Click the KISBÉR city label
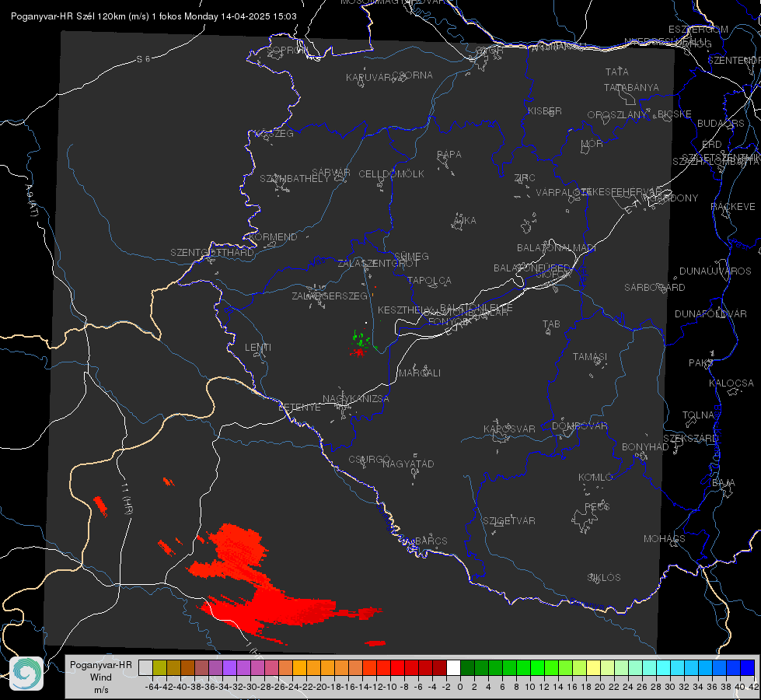 545,111
